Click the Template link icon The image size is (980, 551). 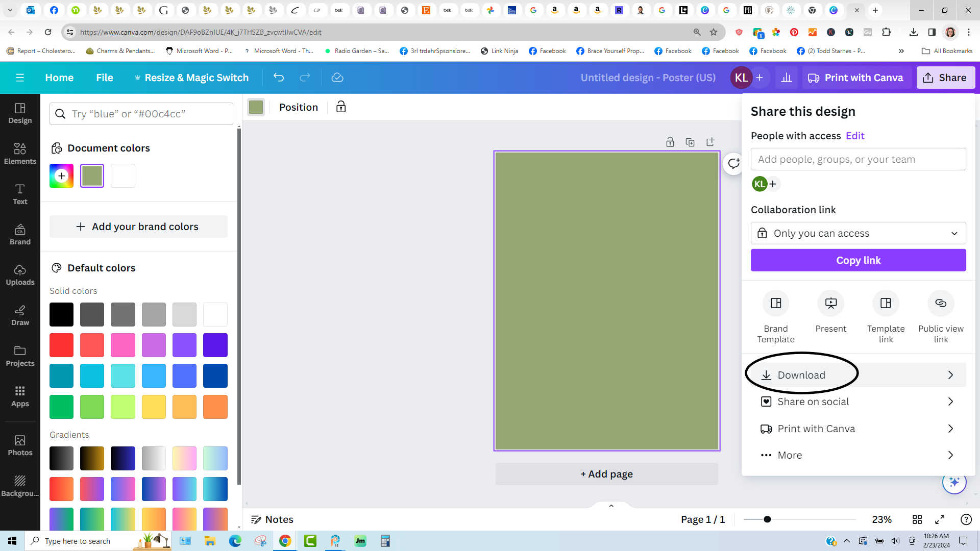[886, 303]
